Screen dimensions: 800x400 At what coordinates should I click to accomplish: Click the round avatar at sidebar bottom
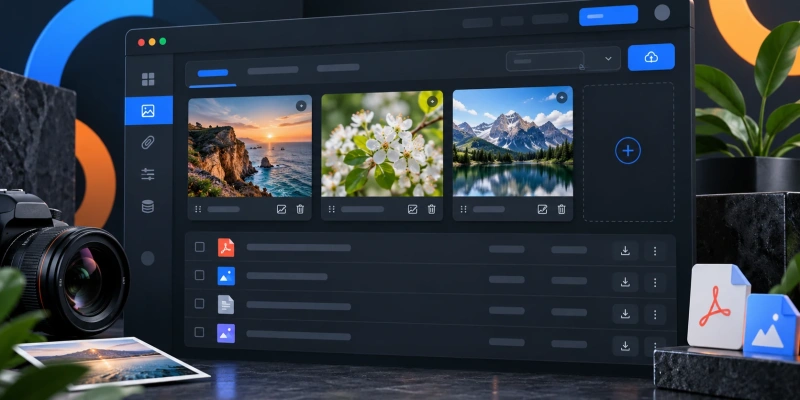[147, 258]
